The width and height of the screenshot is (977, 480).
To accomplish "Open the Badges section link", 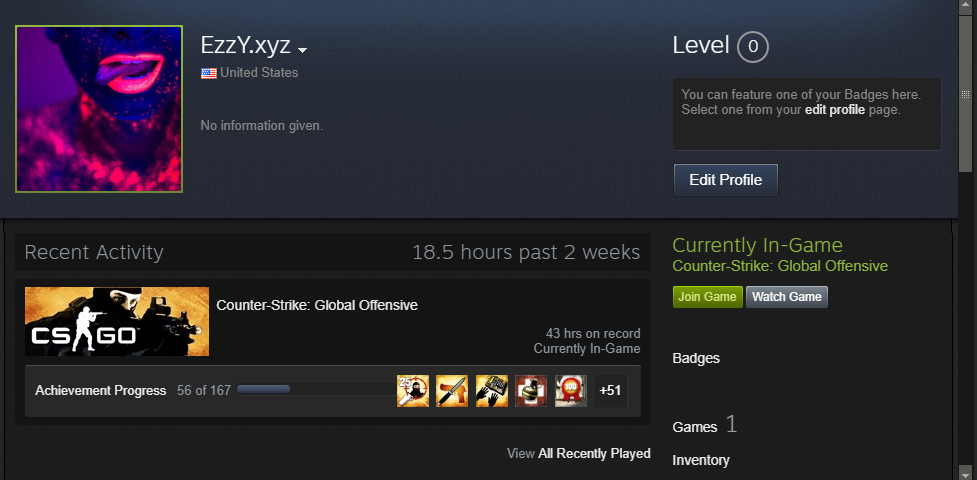I will coord(696,358).
